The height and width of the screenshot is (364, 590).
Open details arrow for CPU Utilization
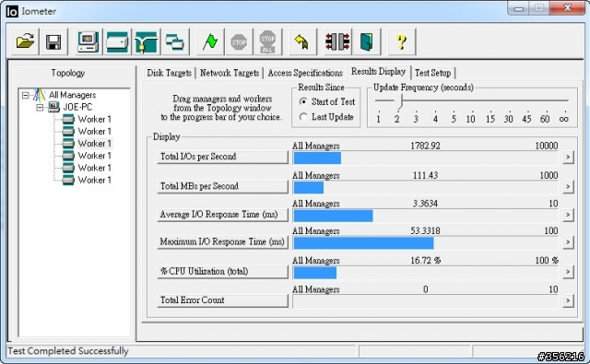(568, 272)
